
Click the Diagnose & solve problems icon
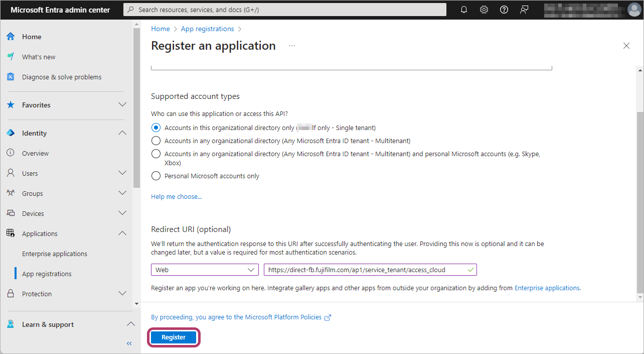pyautogui.click(x=11, y=77)
